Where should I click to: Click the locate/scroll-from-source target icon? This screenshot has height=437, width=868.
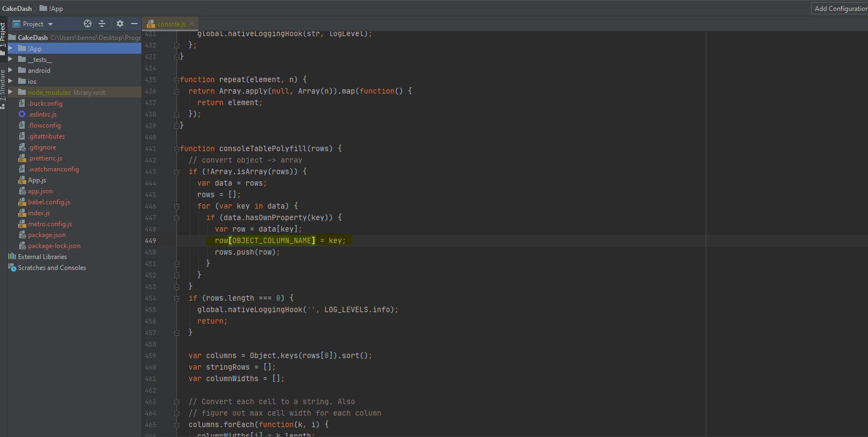point(88,24)
